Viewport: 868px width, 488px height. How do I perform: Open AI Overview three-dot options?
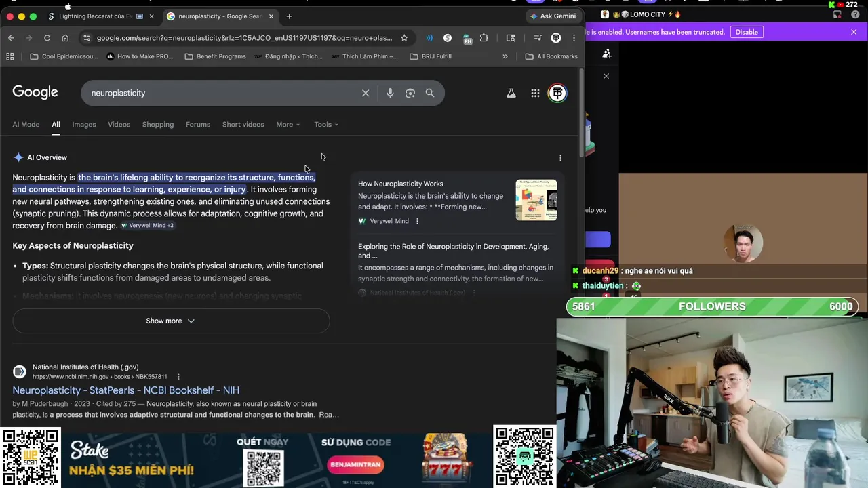[x=560, y=158]
